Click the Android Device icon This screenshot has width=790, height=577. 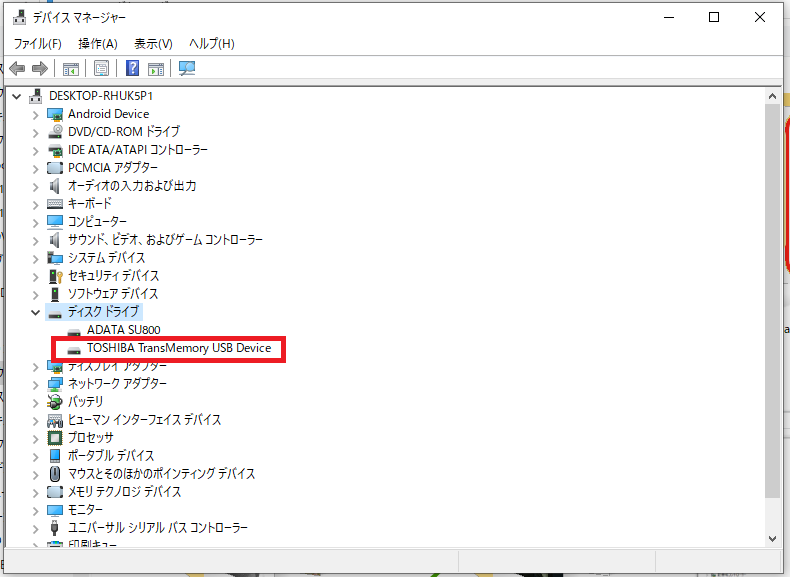(55, 114)
